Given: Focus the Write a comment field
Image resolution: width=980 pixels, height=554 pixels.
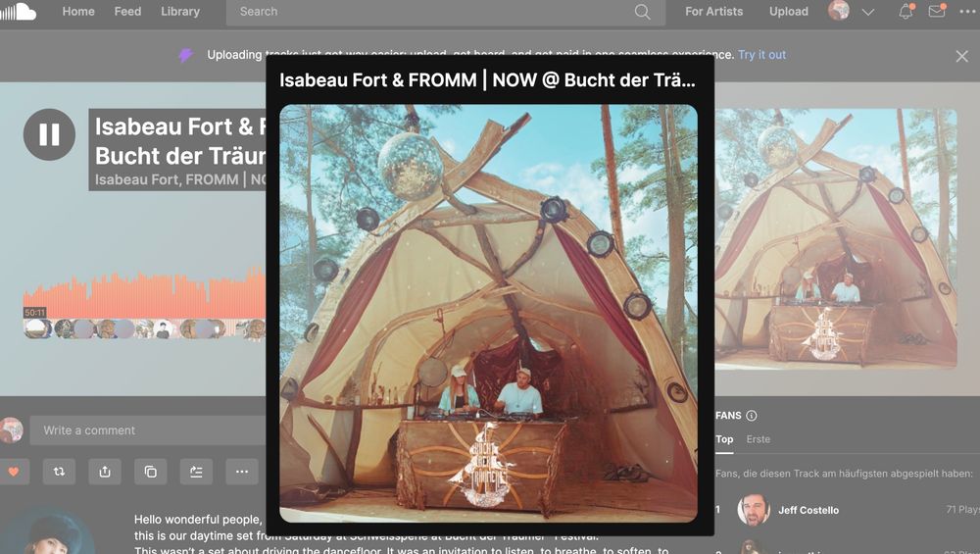Looking at the screenshot, I should (148, 430).
